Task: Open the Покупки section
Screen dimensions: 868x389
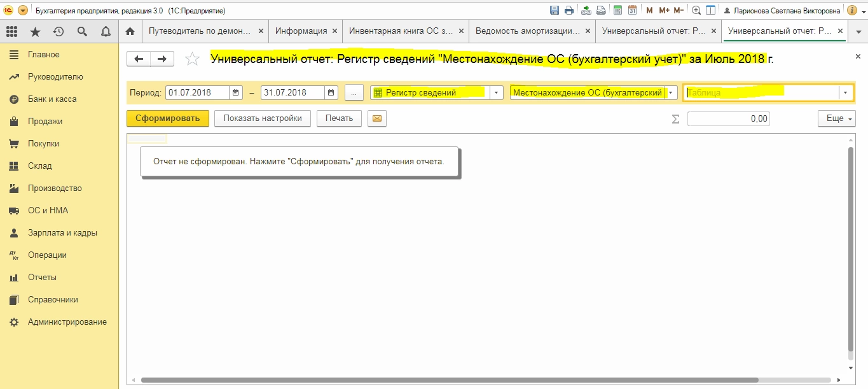Action: (59, 144)
